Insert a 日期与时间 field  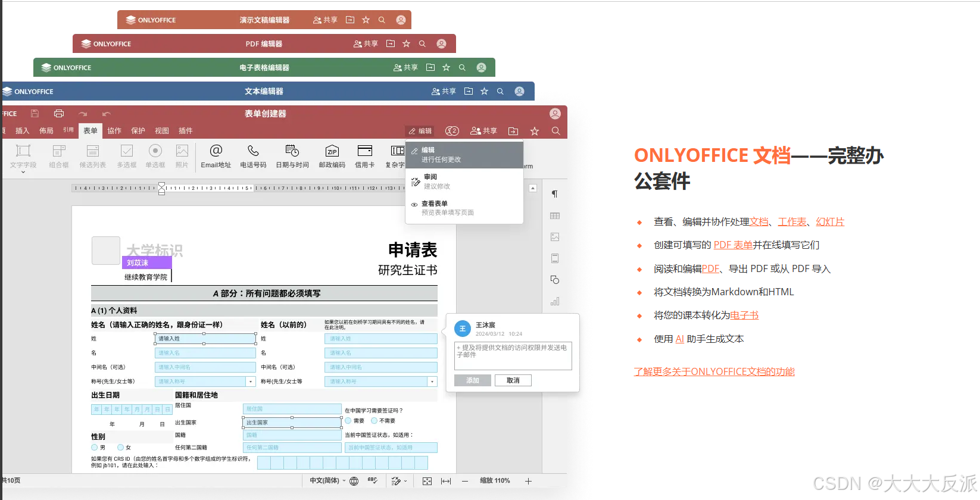(x=292, y=156)
